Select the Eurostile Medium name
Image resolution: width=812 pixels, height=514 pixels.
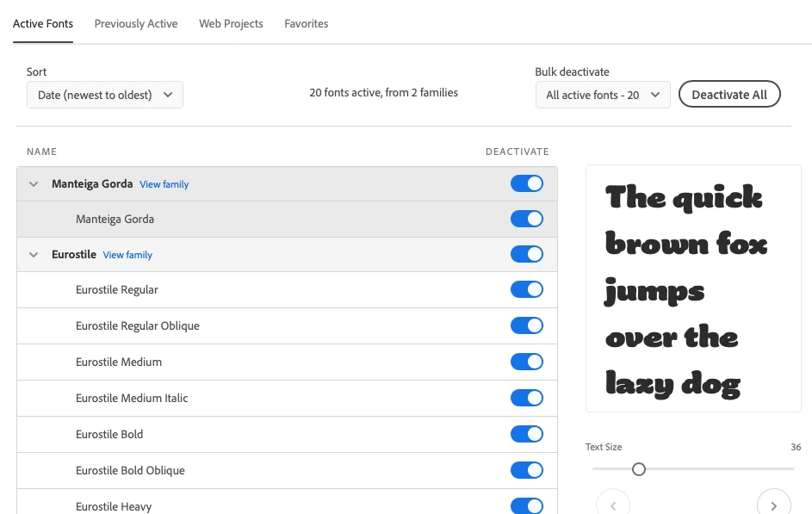coord(119,362)
